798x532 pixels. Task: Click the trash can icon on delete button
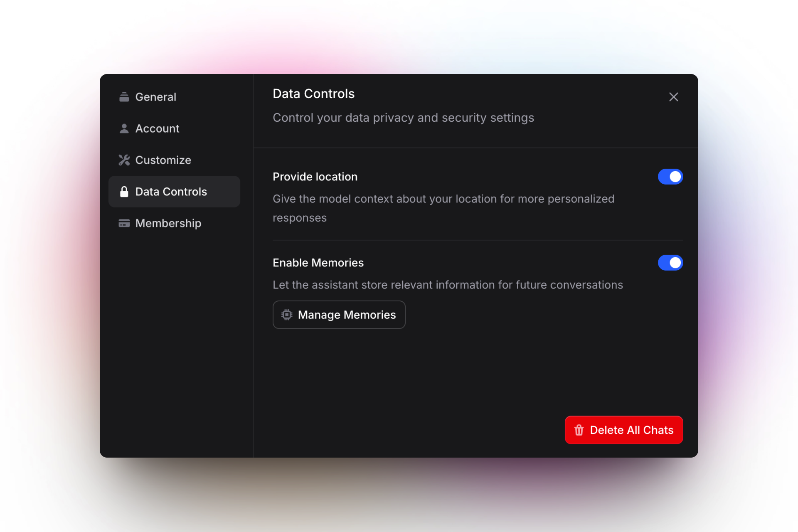579,430
